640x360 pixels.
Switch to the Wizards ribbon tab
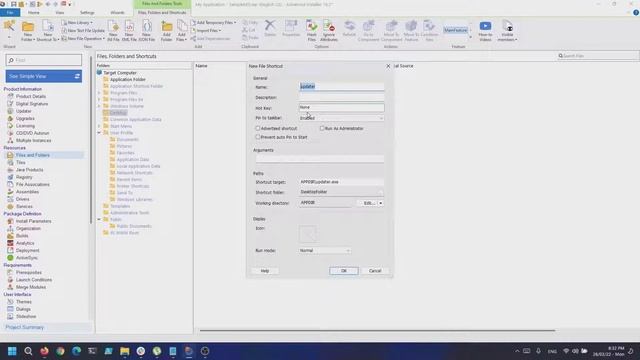[x=117, y=13]
